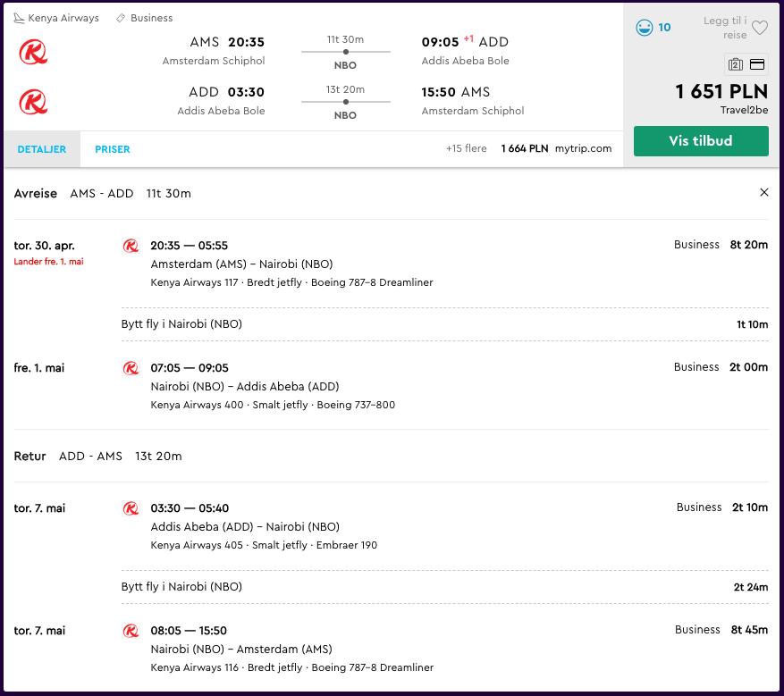Click Addis Abeba (ADD) – Nairobi (NBO) segment
This screenshot has height=696, width=784.
click(x=245, y=526)
